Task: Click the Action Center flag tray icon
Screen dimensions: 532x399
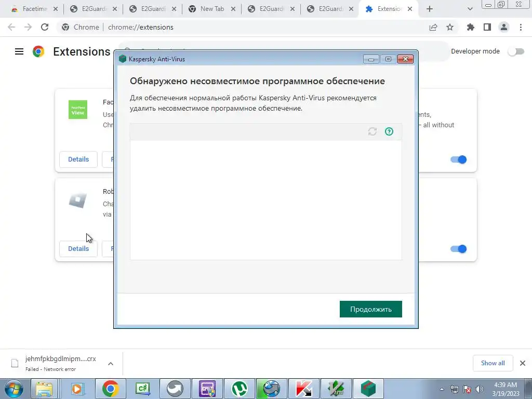Action: tap(467, 389)
